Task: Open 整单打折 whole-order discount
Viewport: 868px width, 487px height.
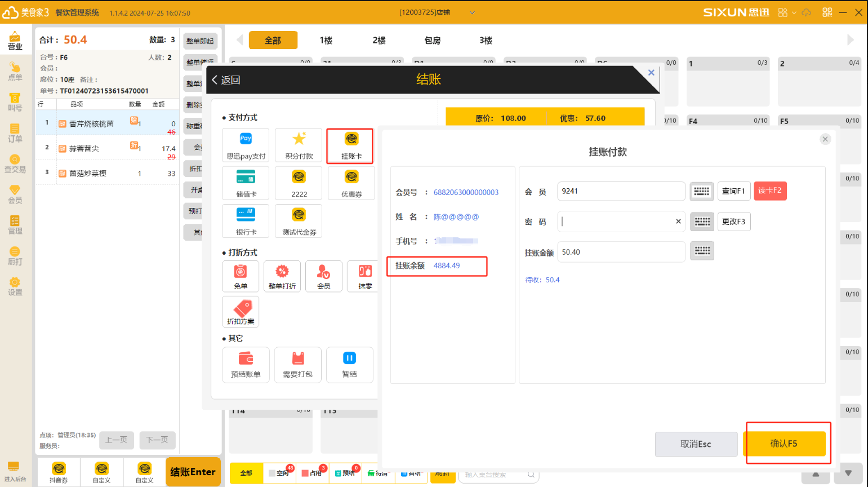Action: (x=282, y=276)
